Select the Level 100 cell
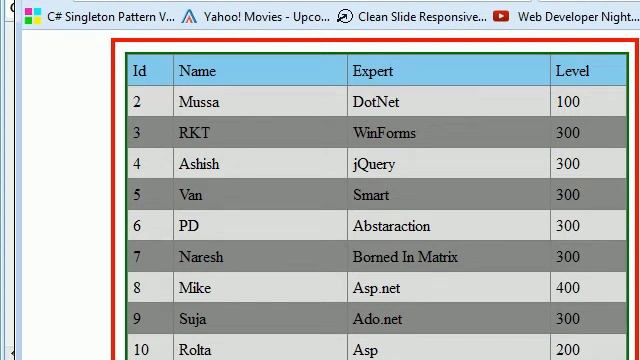 pyautogui.click(x=589, y=102)
